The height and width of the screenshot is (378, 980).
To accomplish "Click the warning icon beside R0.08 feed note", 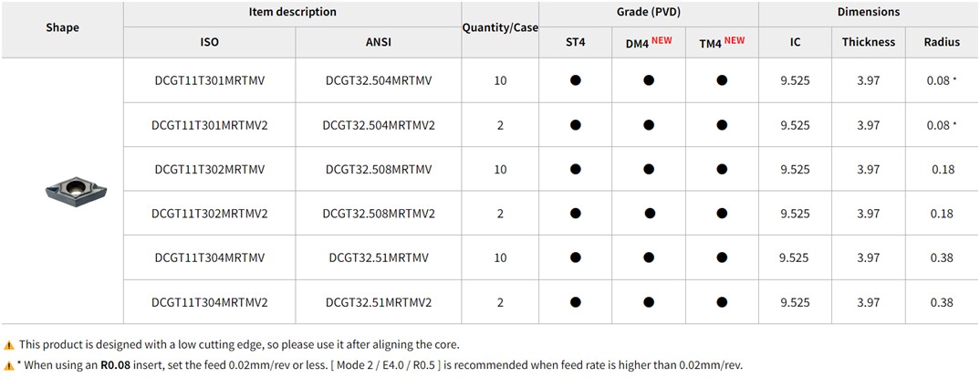I will 9,365.
